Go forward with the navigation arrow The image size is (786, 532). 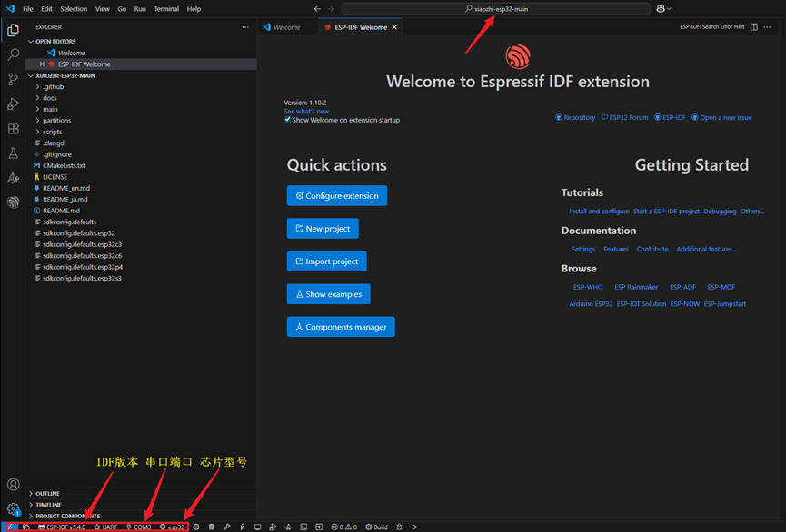pos(331,8)
